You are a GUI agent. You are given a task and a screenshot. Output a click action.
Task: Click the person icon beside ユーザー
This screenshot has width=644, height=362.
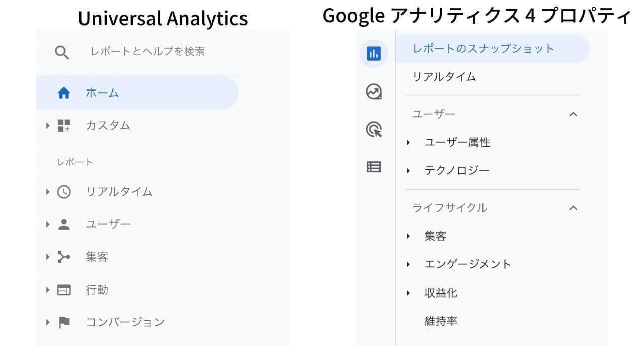[x=64, y=224]
